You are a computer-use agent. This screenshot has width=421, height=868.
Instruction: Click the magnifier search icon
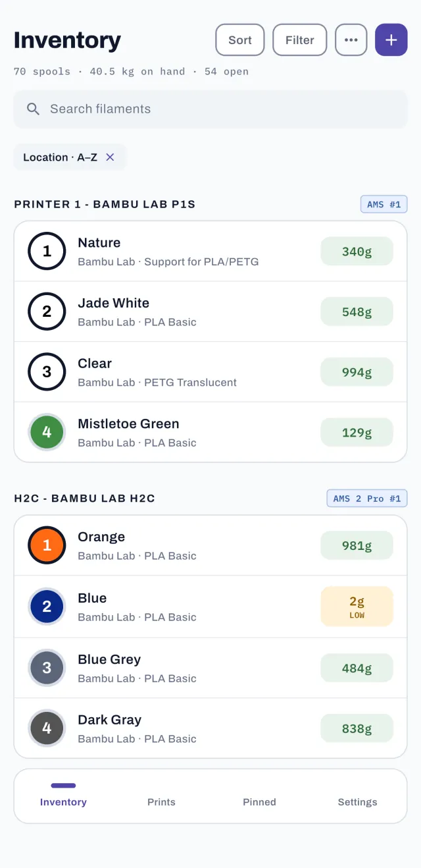pyautogui.click(x=34, y=109)
